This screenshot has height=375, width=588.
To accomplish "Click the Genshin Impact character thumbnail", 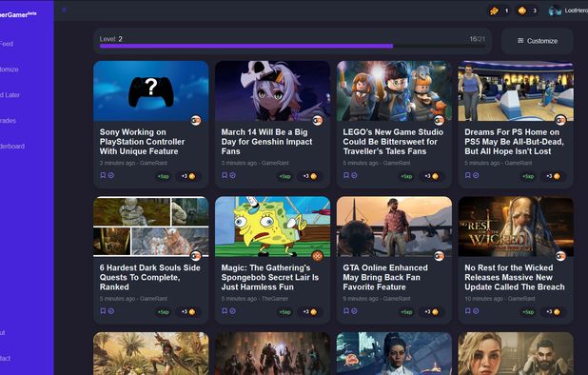I will click(x=273, y=91).
